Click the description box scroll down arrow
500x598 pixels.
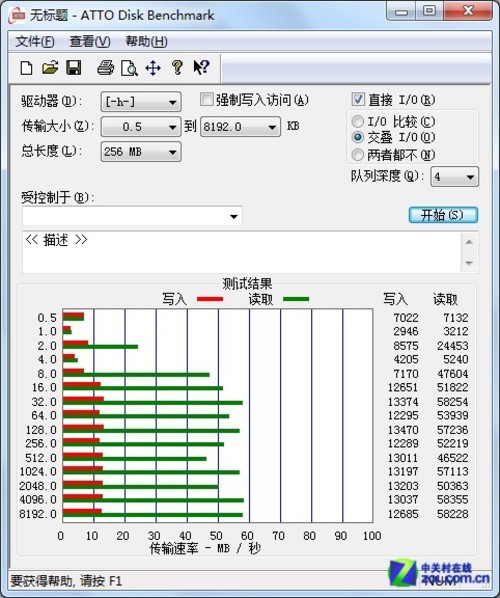[469, 263]
